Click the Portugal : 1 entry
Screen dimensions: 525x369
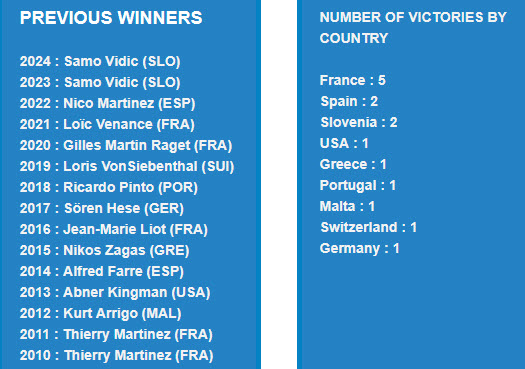(x=358, y=186)
